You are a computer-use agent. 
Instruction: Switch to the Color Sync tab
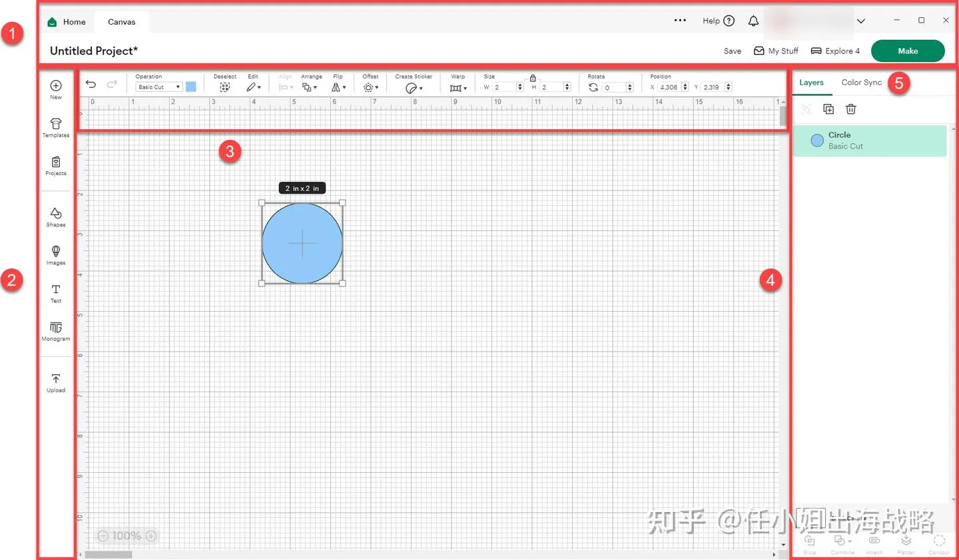click(x=861, y=83)
